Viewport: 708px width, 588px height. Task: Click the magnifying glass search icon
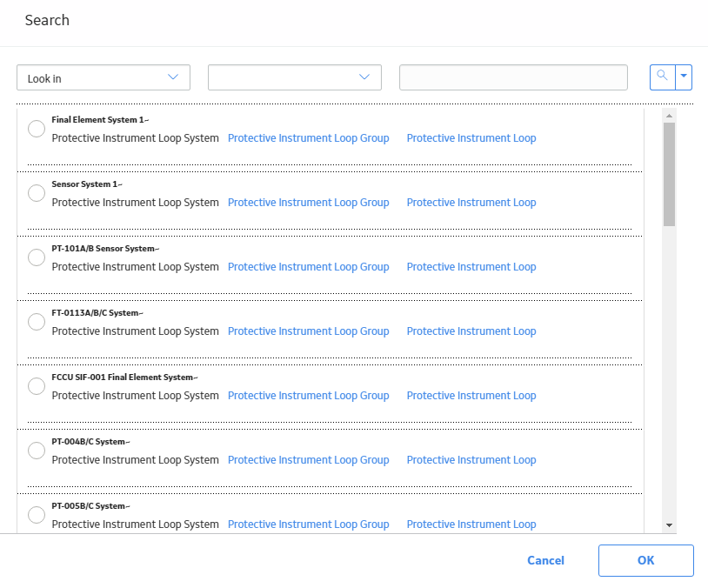coord(663,77)
